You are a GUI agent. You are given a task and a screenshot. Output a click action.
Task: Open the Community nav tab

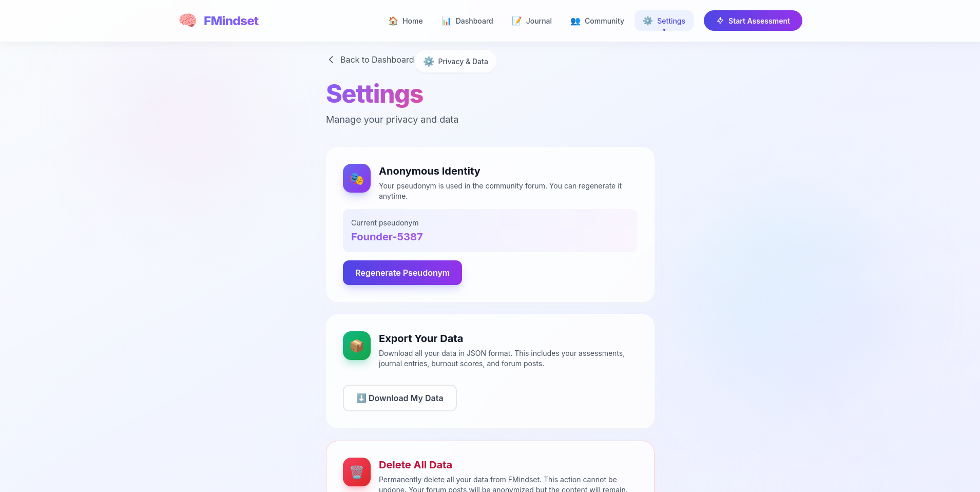coord(597,21)
